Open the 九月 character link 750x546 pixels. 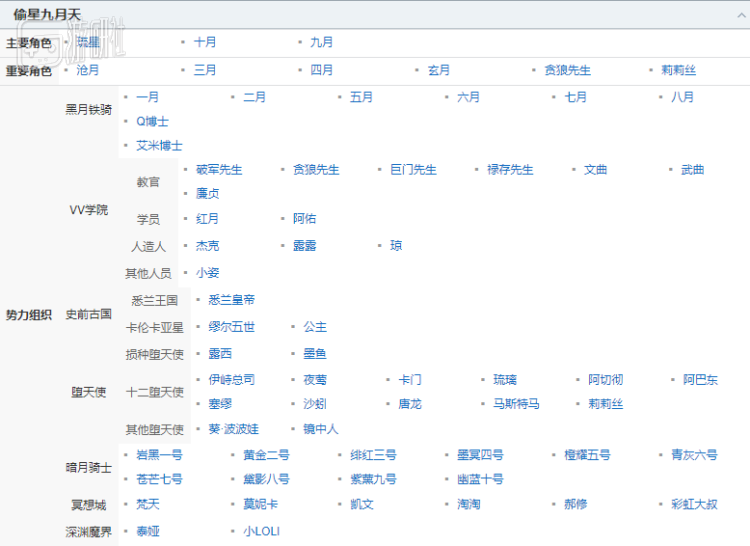pos(321,42)
